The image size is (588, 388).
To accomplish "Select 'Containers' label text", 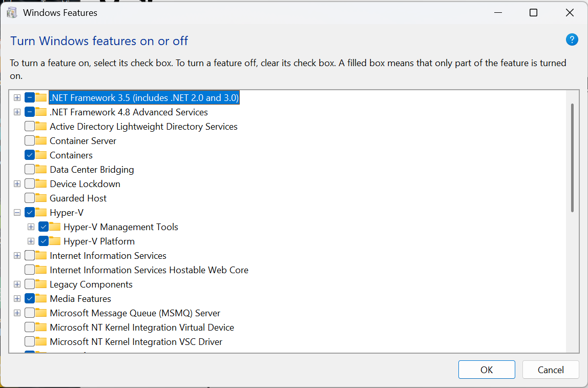I will coord(71,155).
